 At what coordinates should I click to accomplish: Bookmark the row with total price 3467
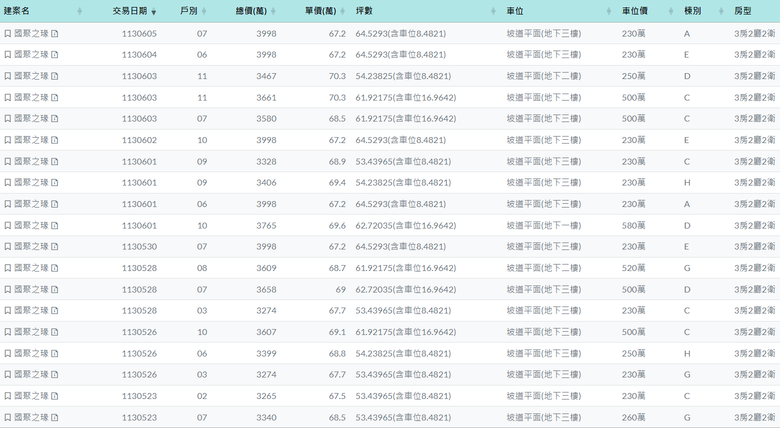(x=7, y=76)
